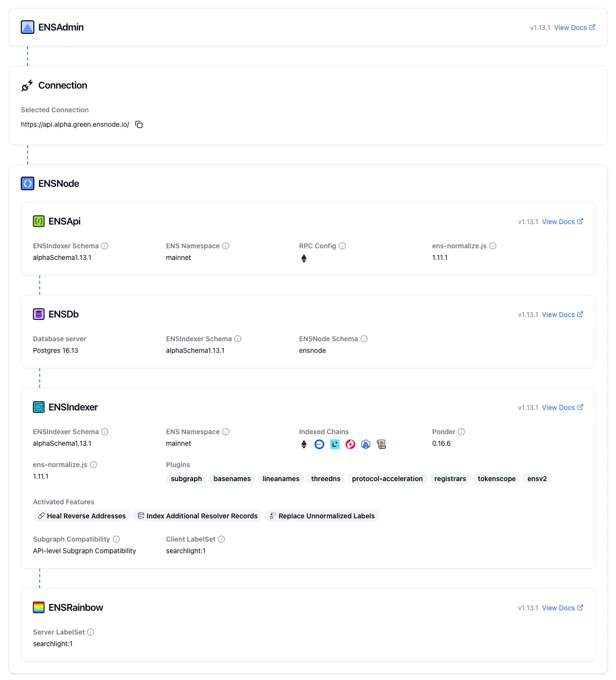Click the ENSDb database icon
Screen dimensions: 616x680
pyautogui.click(x=39, y=314)
